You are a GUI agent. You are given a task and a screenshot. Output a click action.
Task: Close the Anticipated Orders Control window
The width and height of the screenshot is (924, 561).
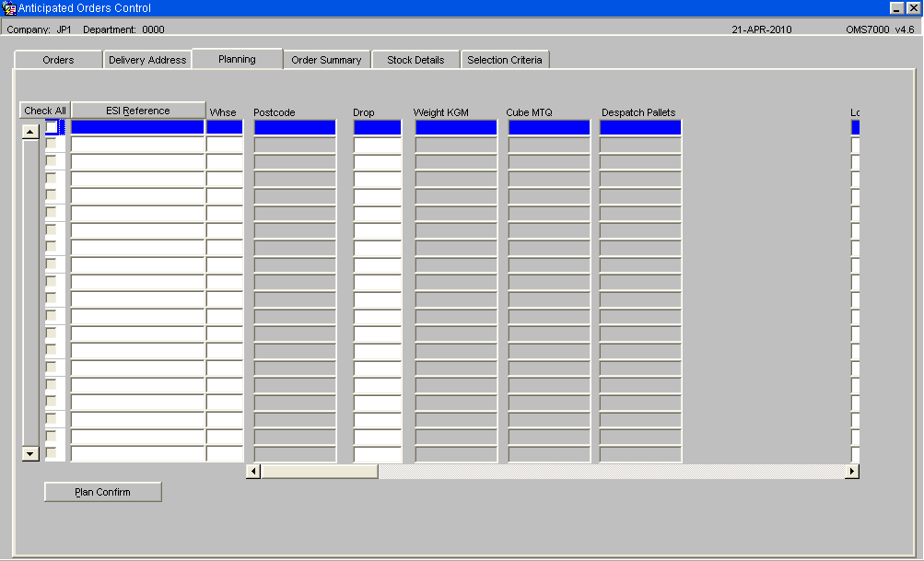pyautogui.click(x=913, y=8)
